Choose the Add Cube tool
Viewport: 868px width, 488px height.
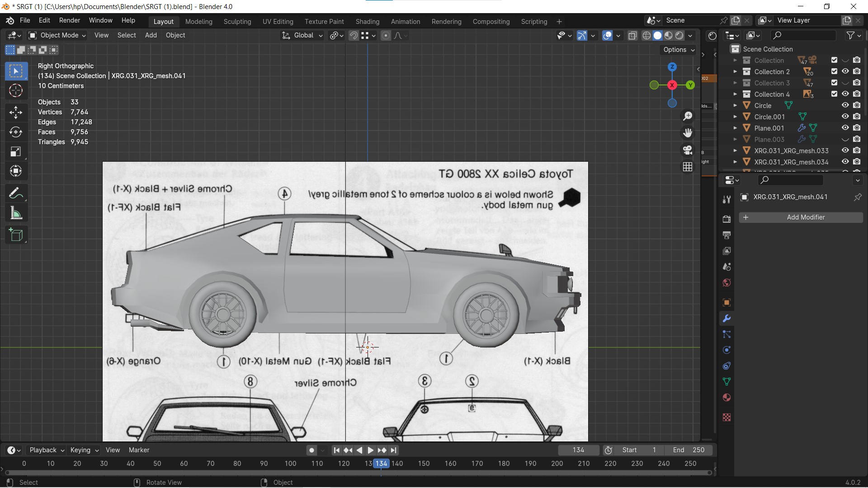16,235
